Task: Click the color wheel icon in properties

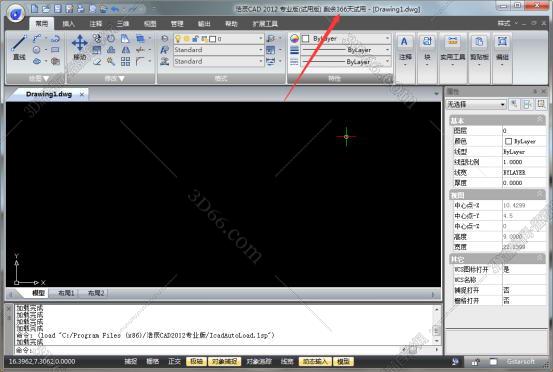Action: point(294,39)
